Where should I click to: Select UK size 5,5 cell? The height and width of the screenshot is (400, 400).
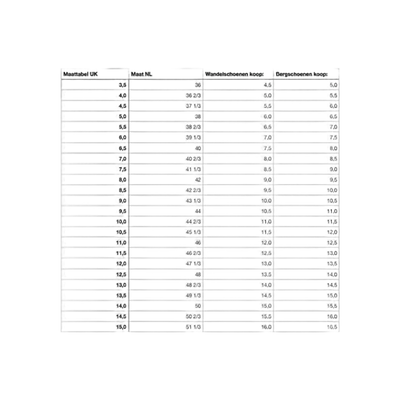(x=95, y=127)
